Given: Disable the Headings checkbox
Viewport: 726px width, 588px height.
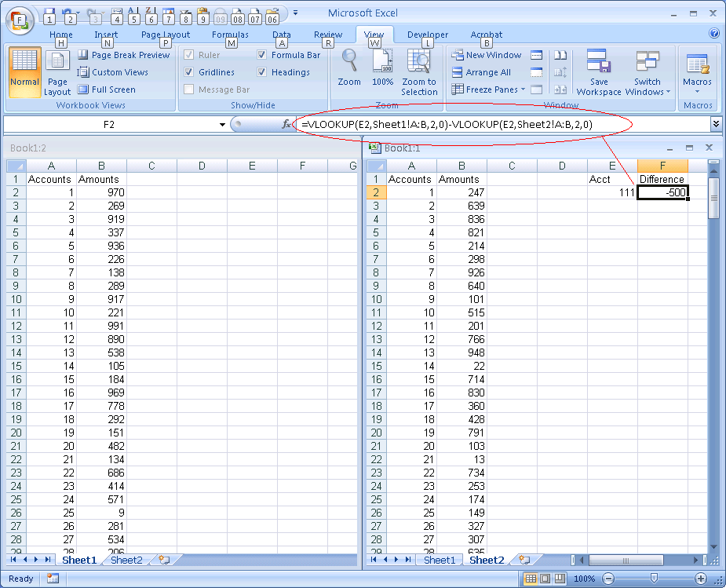Looking at the screenshot, I should click(x=262, y=72).
